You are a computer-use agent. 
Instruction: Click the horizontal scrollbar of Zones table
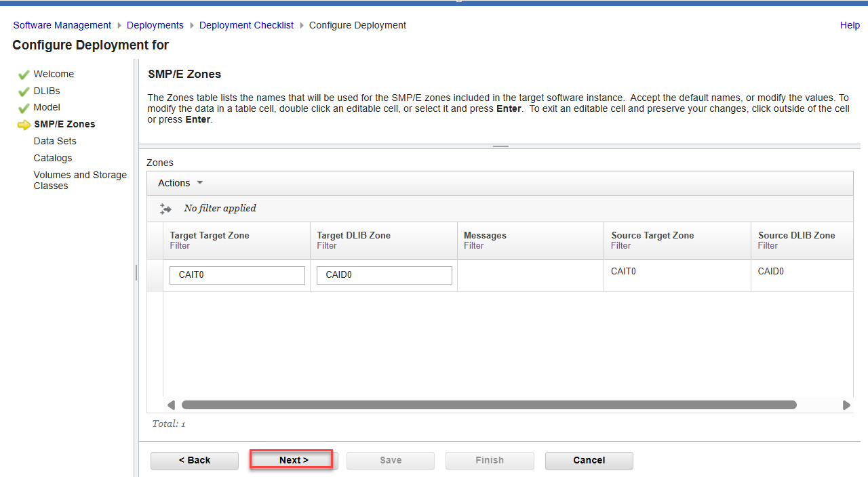tap(488, 405)
